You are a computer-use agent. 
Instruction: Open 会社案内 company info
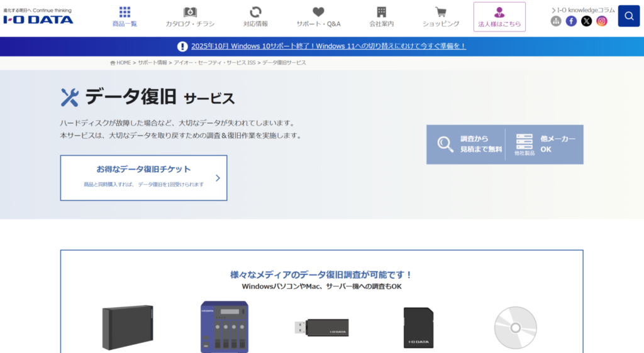(381, 17)
